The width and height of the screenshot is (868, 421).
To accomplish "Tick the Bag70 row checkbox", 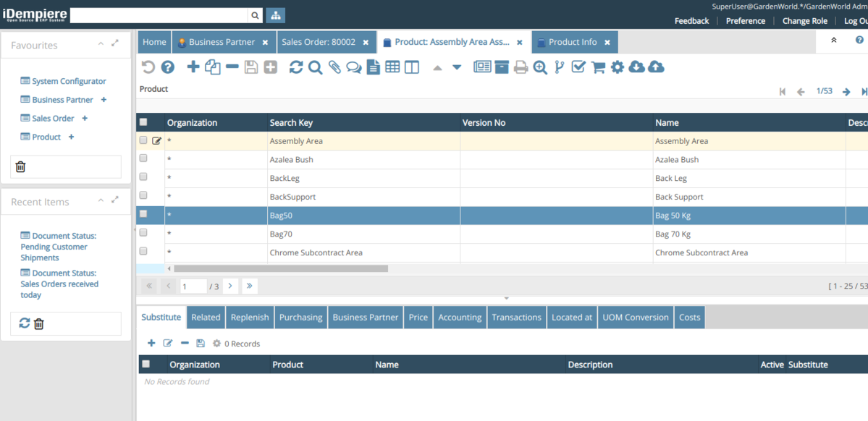I will 143,233.
